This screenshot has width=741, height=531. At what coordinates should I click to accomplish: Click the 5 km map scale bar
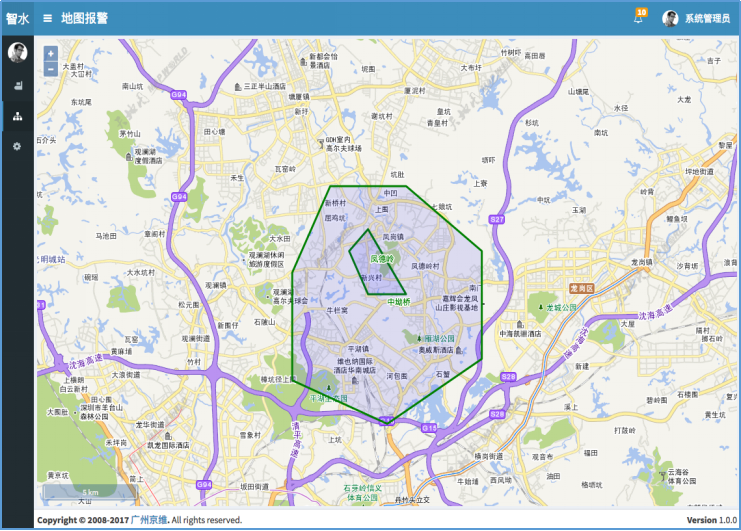(90, 493)
